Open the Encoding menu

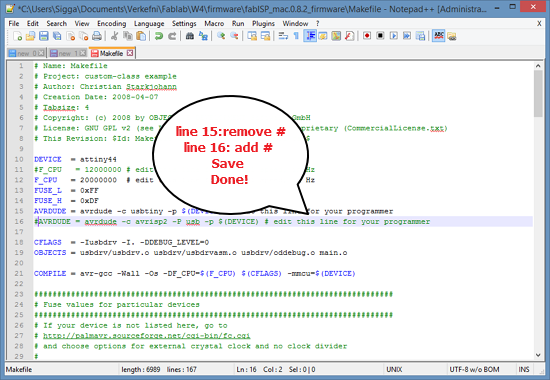click(x=112, y=24)
